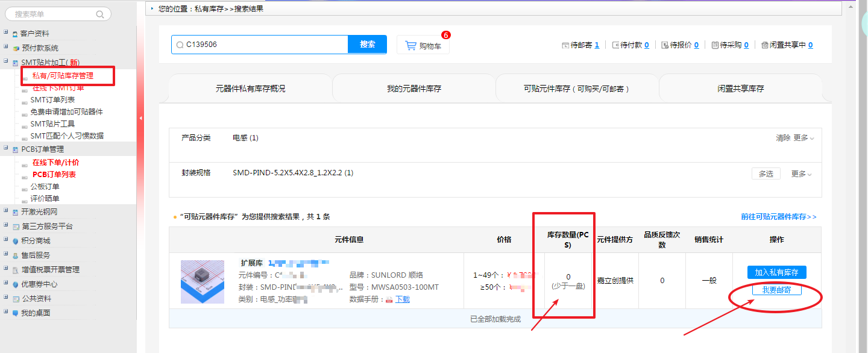Click the 待付款 wallet icon

coord(615,45)
